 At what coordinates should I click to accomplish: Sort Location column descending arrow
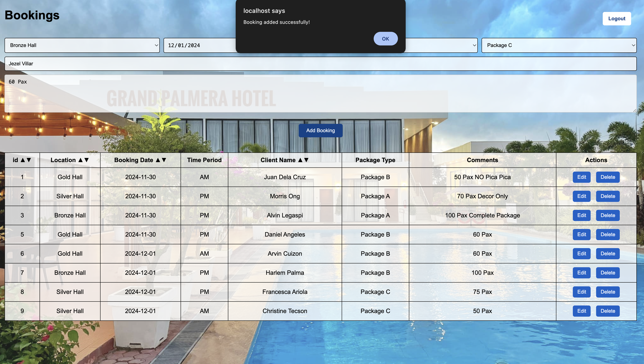(87, 160)
